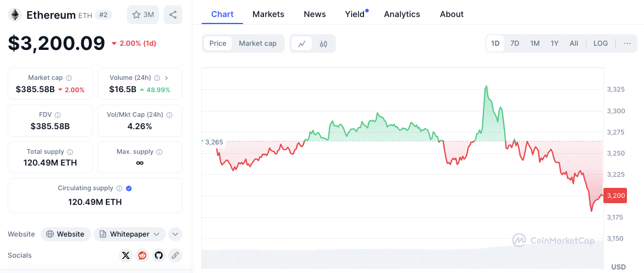Open the GitHub social icon
The image size is (644, 273).
pyautogui.click(x=158, y=255)
